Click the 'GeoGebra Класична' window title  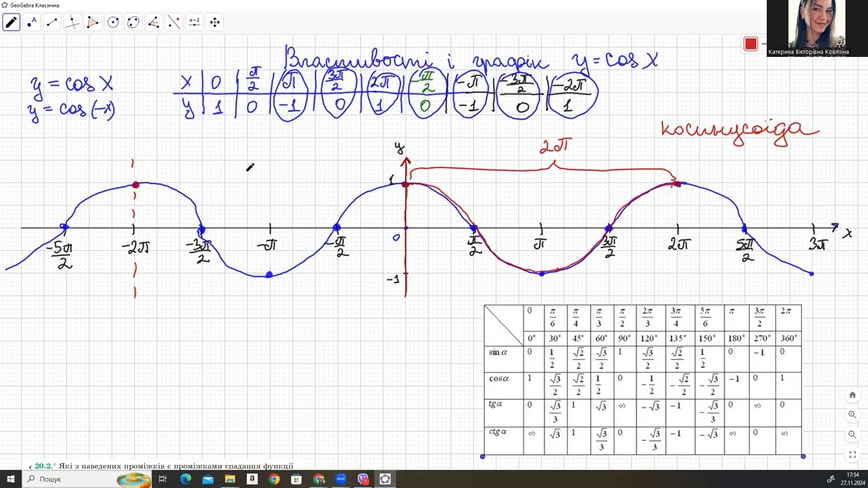click(x=35, y=5)
